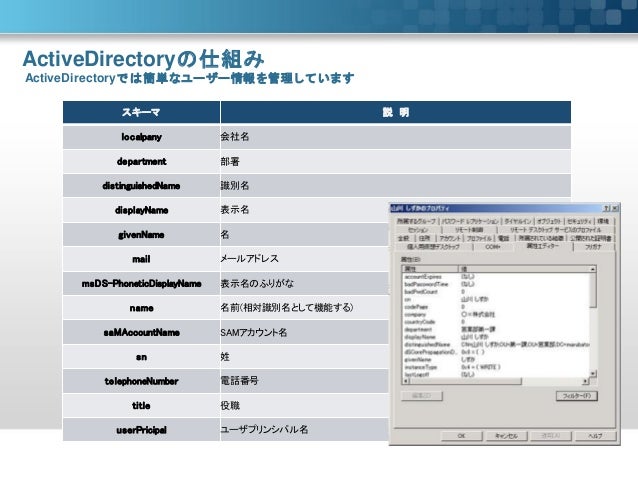Switch to the フリガナ tab
Image resolution: width=638 pixels, height=479 pixels.
coord(593,247)
